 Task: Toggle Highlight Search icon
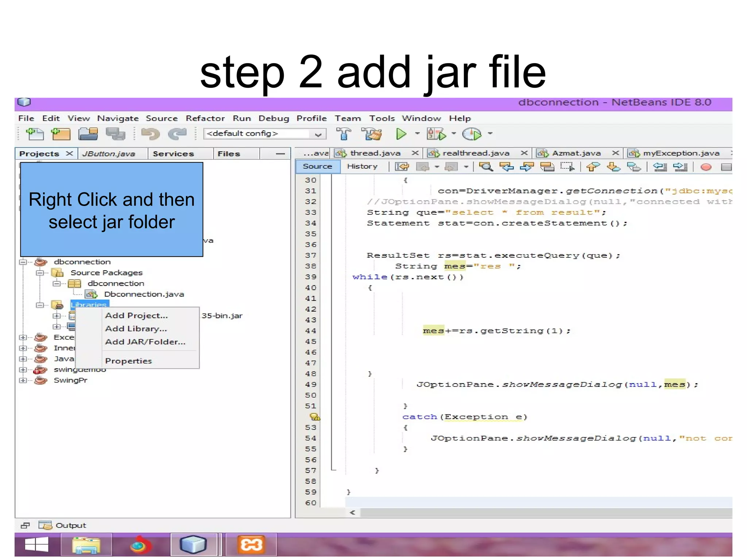click(547, 167)
